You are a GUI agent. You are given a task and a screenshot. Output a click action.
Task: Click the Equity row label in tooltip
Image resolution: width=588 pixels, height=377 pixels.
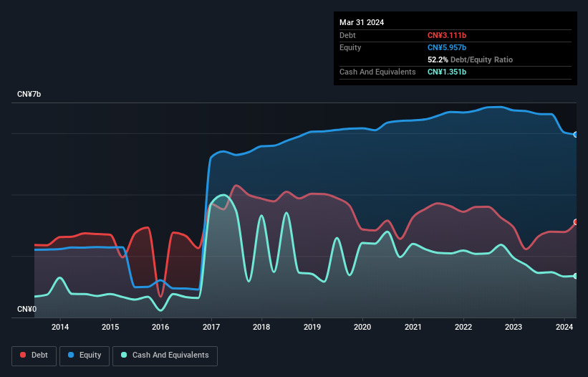350,47
